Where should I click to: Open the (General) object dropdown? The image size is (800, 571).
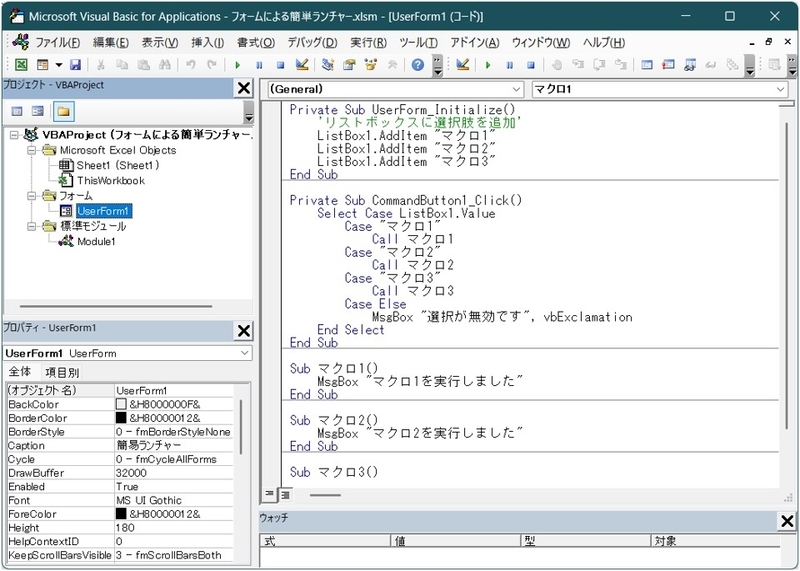(516, 89)
